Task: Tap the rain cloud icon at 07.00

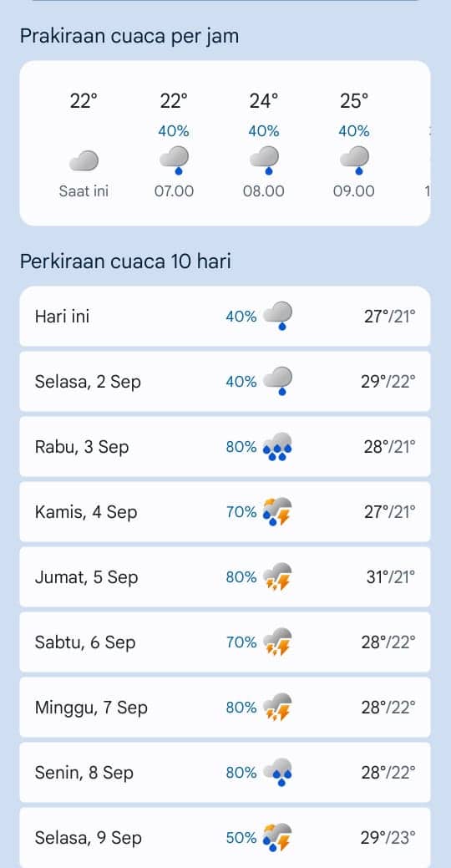Action: (174, 160)
